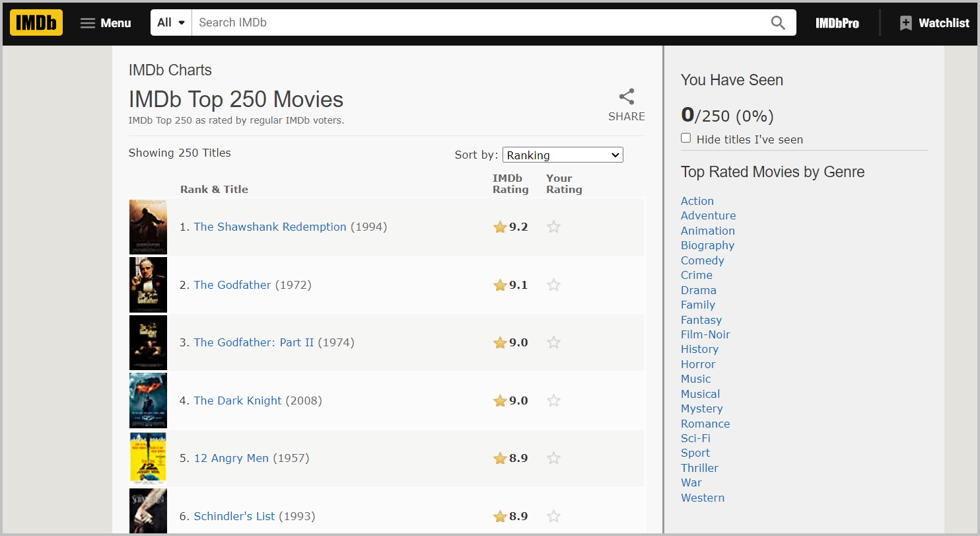Click the IMDb logo
Image resolution: width=980 pixels, height=536 pixels.
tap(36, 22)
